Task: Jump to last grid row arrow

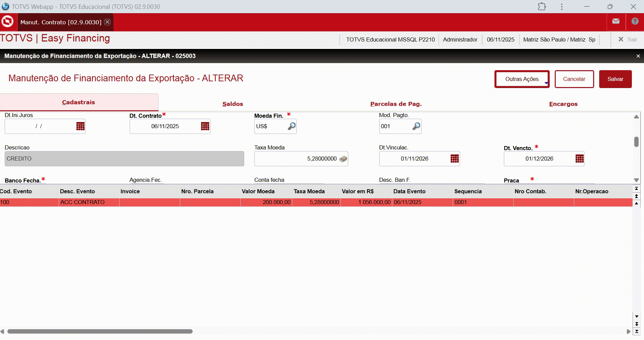Action: (x=637, y=331)
